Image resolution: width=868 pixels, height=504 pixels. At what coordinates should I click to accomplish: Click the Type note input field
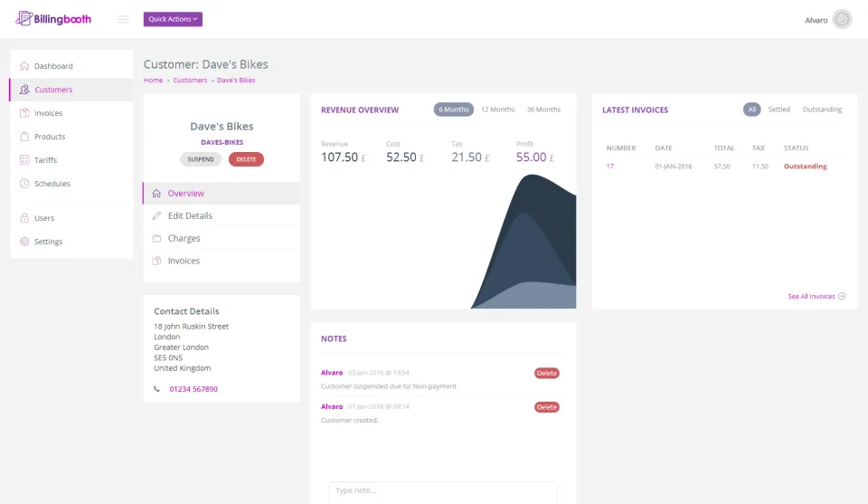[443, 492]
